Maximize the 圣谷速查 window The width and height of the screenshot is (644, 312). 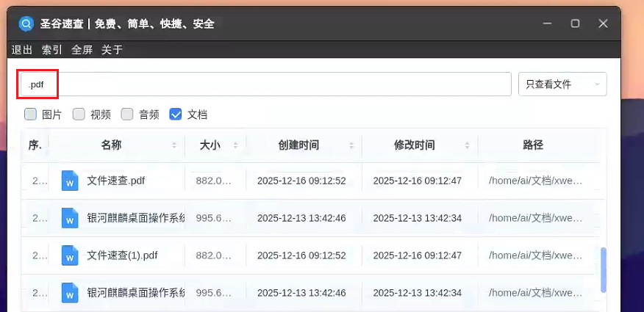576,23
